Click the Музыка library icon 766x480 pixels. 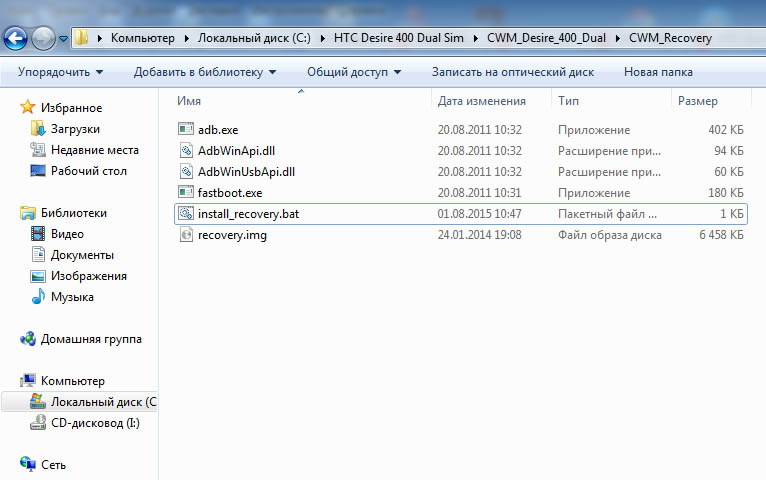[38, 297]
